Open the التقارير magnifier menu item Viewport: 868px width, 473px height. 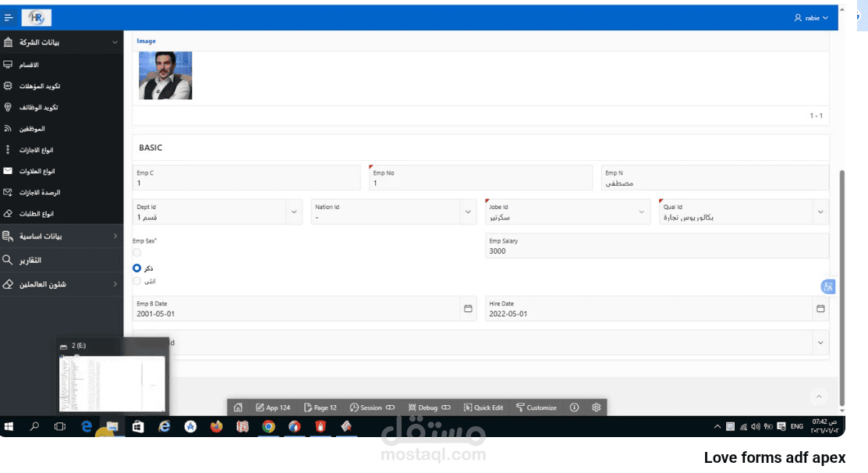click(62, 260)
